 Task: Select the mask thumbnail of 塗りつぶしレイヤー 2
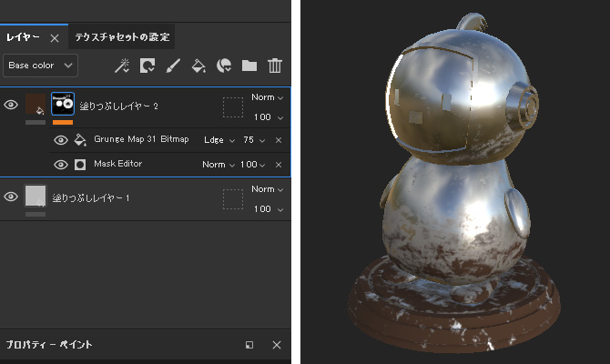coord(63,106)
